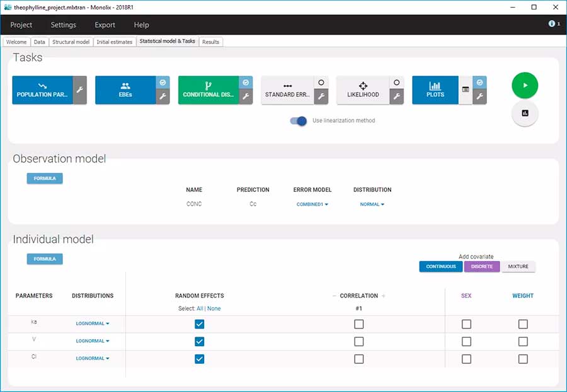Click the round chart button below play
Viewport: 567px width, 392px height.
525,113
